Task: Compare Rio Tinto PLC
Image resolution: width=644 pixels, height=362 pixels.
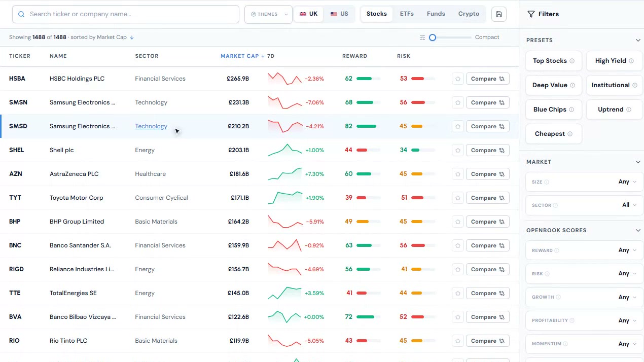Action: tap(487, 341)
